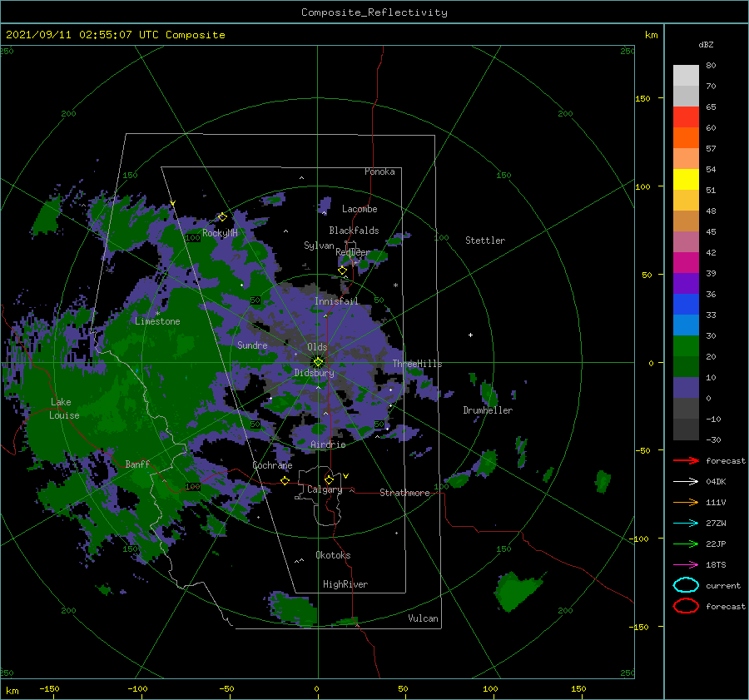This screenshot has height=700, width=749.
Task: Click the Drumheller label
Action: click(488, 410)
